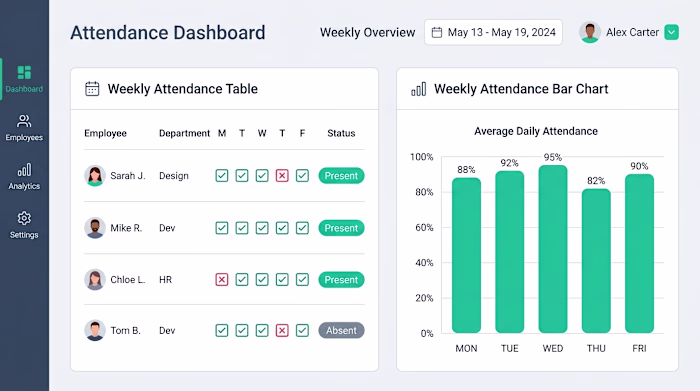
Task: Click Sarah J.'s avatar
Action: 95,175
